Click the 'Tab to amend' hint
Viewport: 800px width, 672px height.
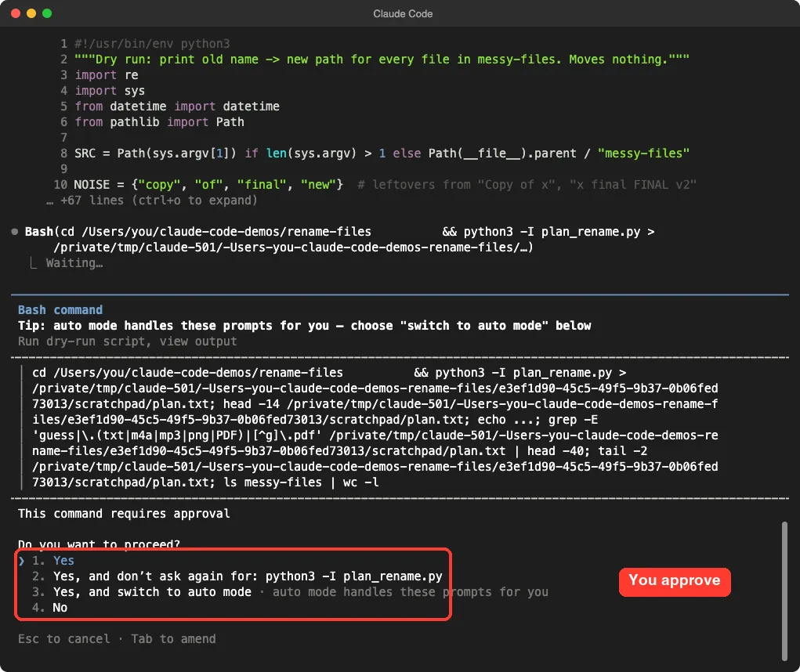[x=173, y=639]
